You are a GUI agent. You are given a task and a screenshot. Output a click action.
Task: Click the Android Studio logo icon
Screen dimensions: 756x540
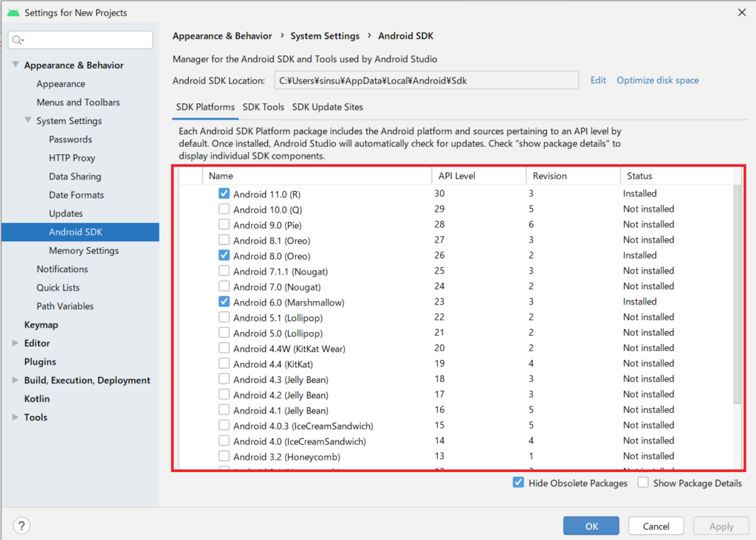pyautogui.click(x=13, y=13)
